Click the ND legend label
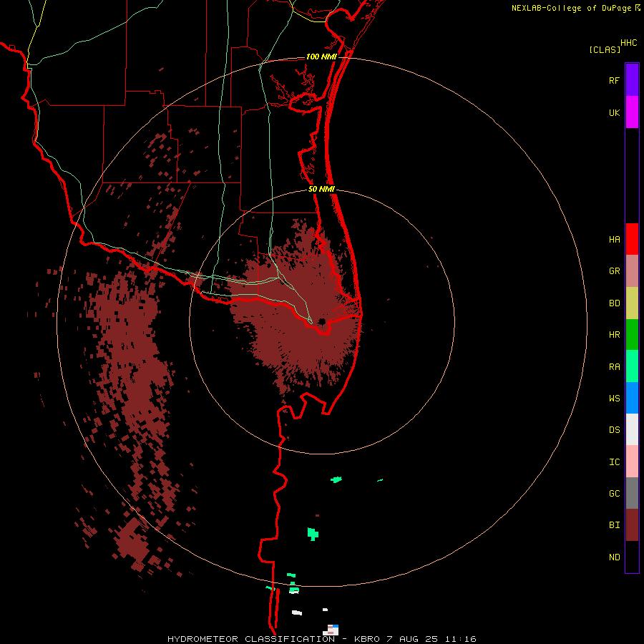 [x=614, y=557]
